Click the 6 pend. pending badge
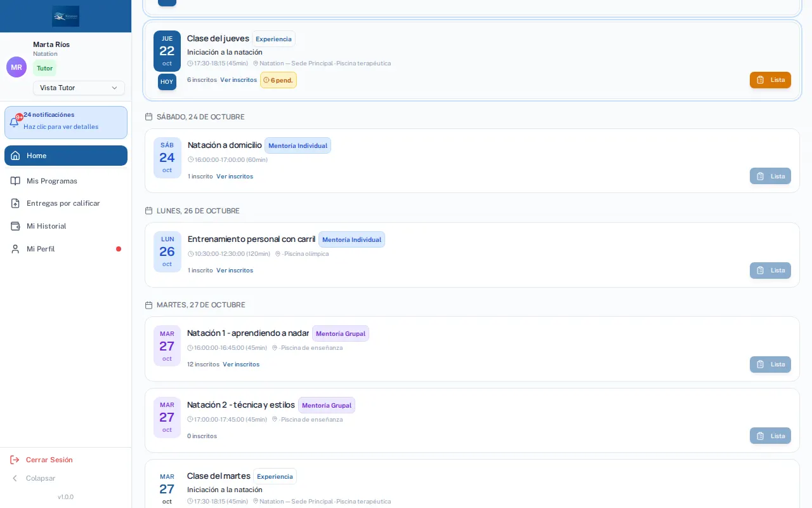This screenshot has width=812, height=508. click(278, 80)
